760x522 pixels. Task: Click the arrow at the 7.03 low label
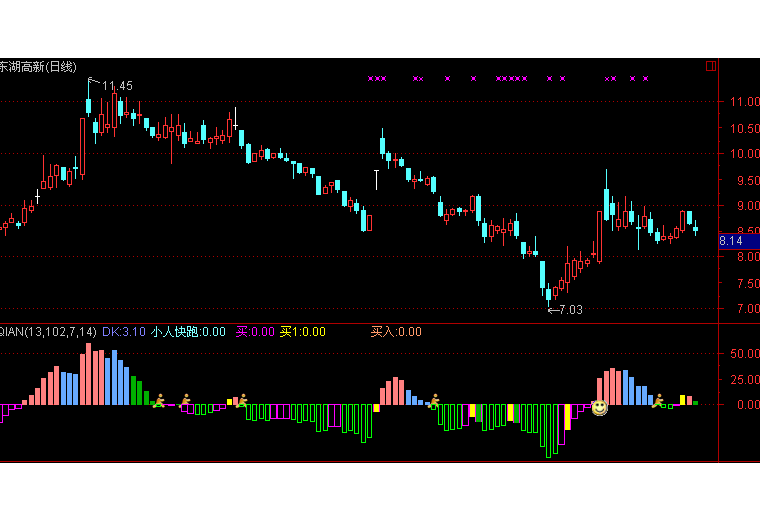[553, 310]
